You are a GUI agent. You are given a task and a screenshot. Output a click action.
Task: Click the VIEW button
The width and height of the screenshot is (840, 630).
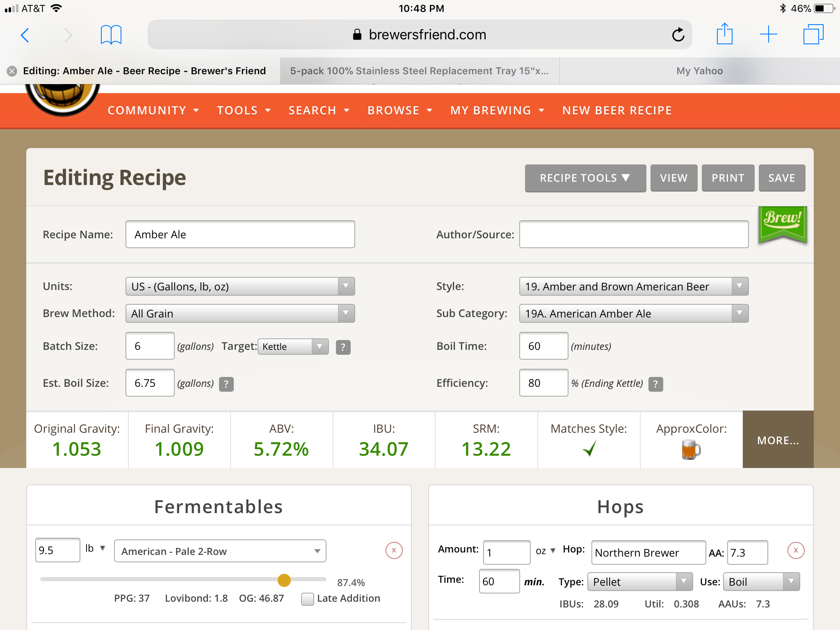(673, 178)
